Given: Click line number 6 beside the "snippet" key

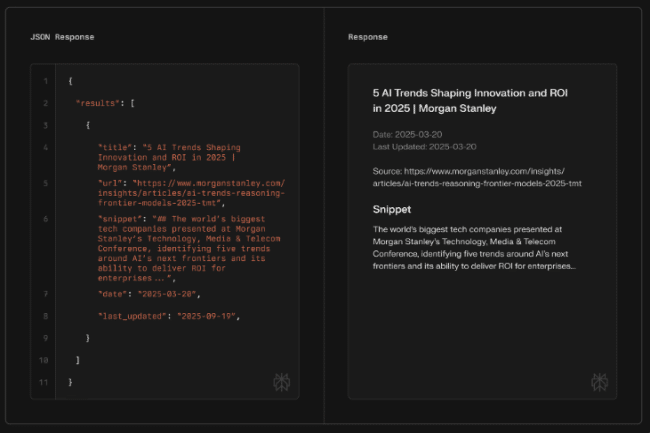Looking at the screenshot, I should 46,217.
